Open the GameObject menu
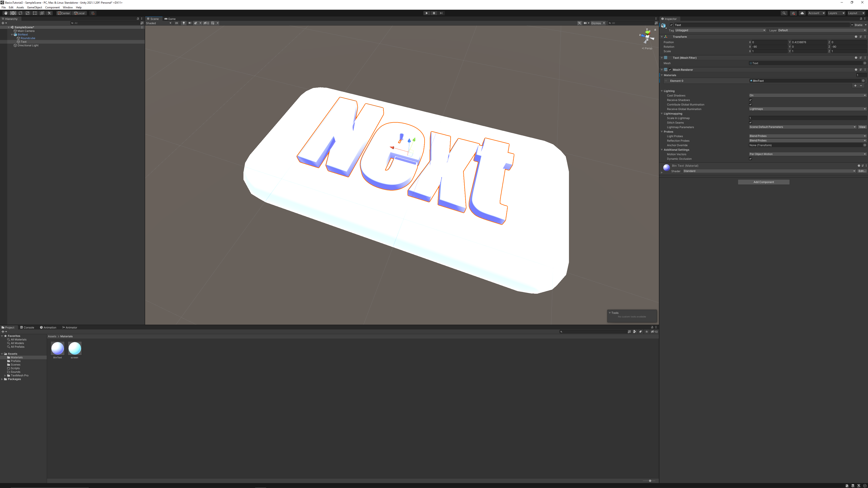Viewport: 868px width, 488px height. (34, 7)
